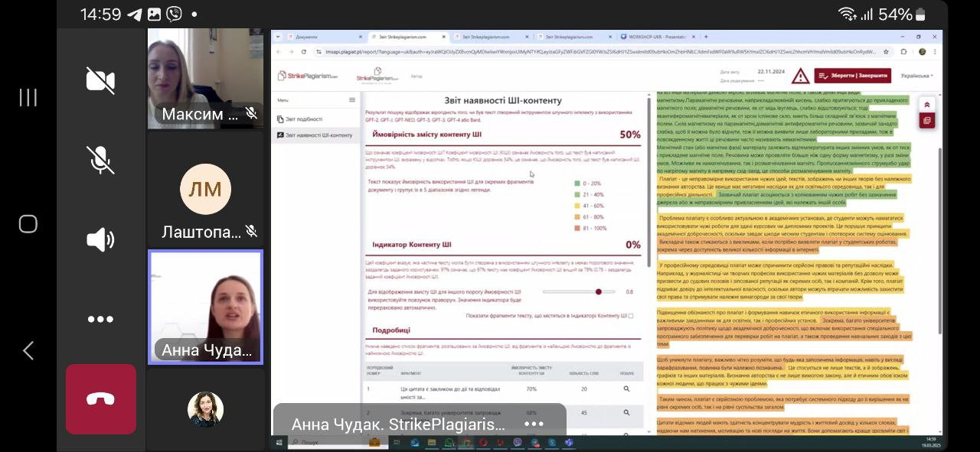Image resolution: width=980 pixels, height=452 pixels.
Task: Click the red document icon below the chevron button
Action: pyautogui.click(x=927, y=121)
